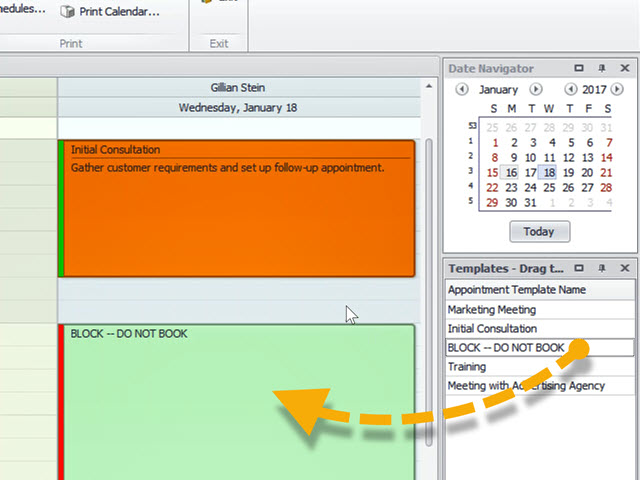Select January 1 in the calendar
This screenshot has height=480, width=640.
click(x=495, y=143)
